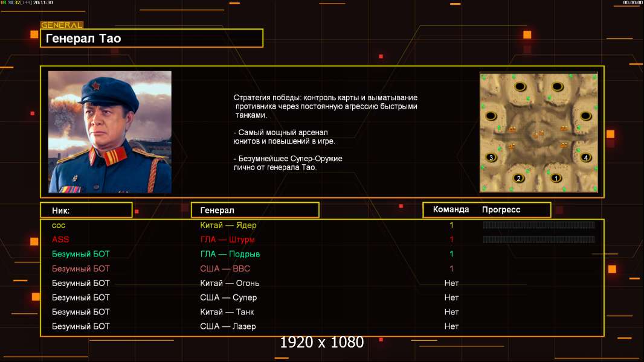The width and height of the screenshot is (644, 362).
Task: Click 'ГЛА — Штурм' general entry
Action: tap(228, 240)
